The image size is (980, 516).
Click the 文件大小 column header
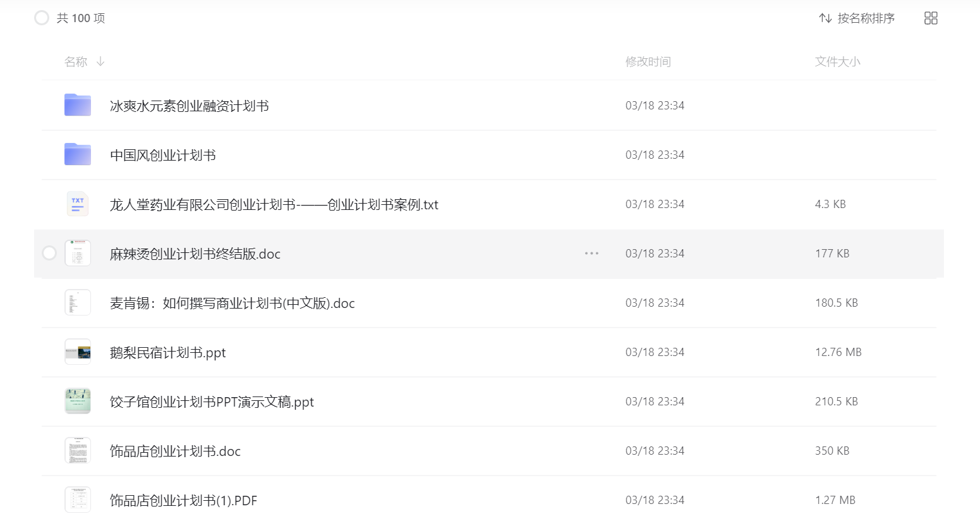tap(838, 61)
